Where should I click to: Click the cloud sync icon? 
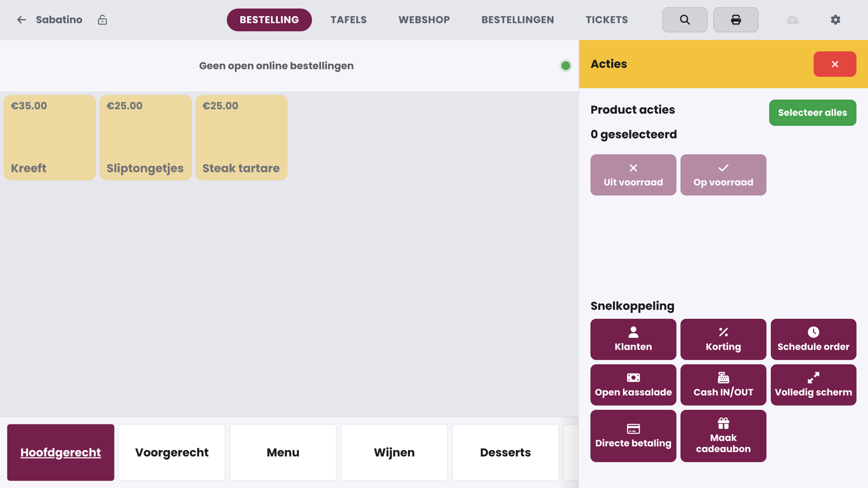point(793,20)
